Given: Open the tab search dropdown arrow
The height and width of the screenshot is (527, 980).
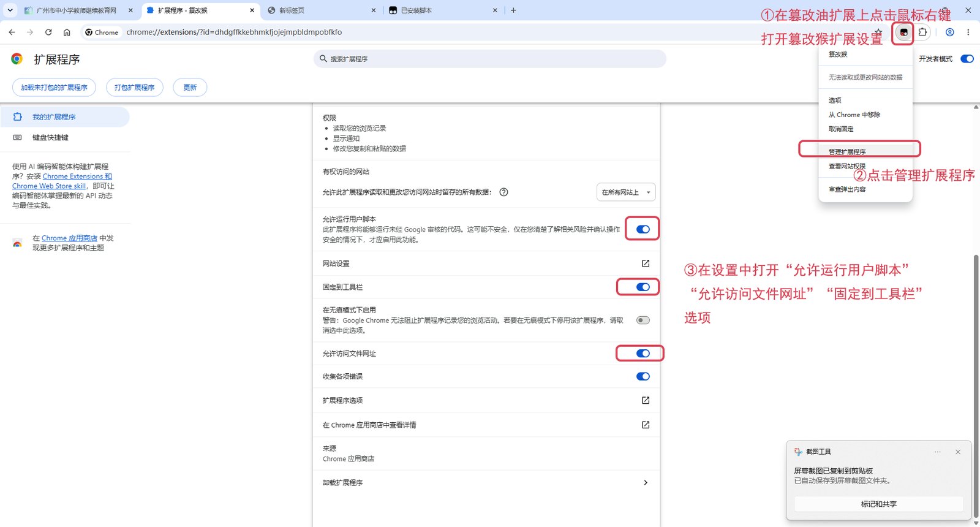Looking at the screenshot, I should coord(10,10).
